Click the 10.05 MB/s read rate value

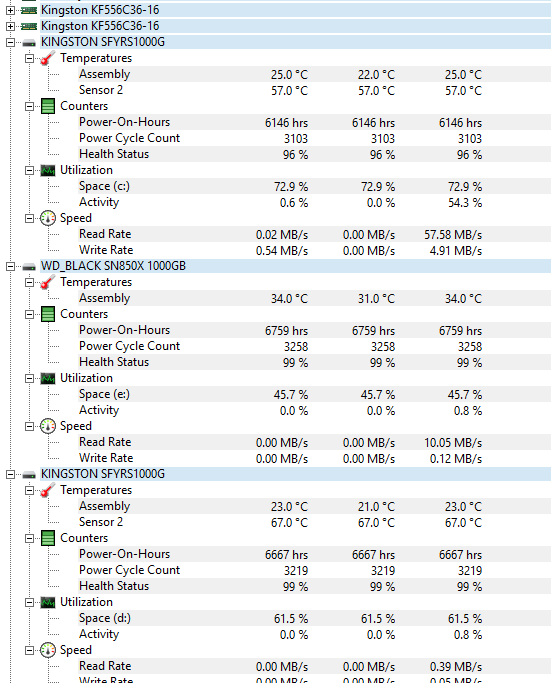[x=453, y=443]
